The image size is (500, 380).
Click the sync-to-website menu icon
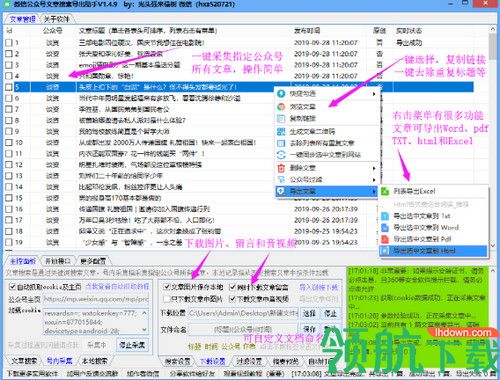click(x=281, y=155)
